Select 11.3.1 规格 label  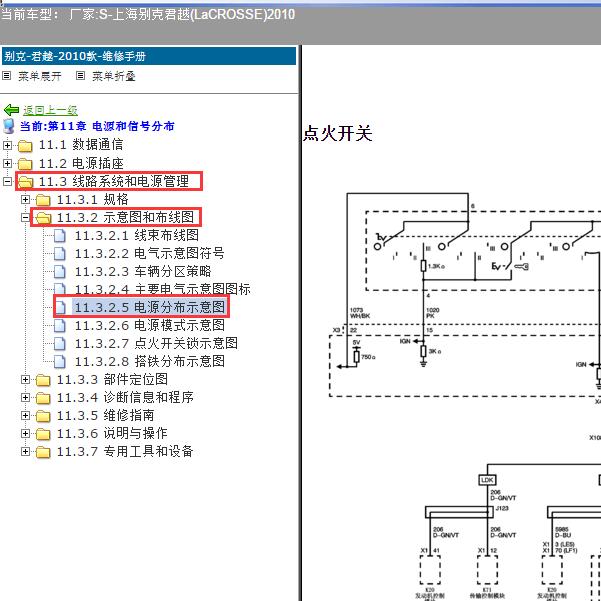[92, 199]
